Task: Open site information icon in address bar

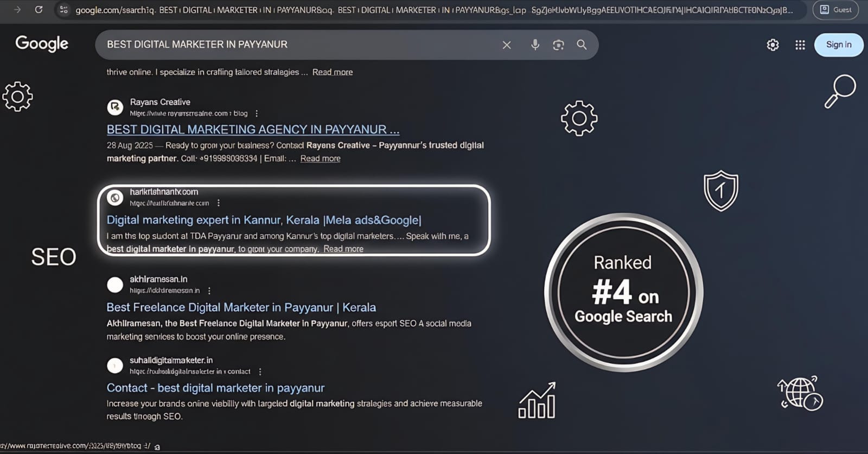Action: (x=63, y=10)
